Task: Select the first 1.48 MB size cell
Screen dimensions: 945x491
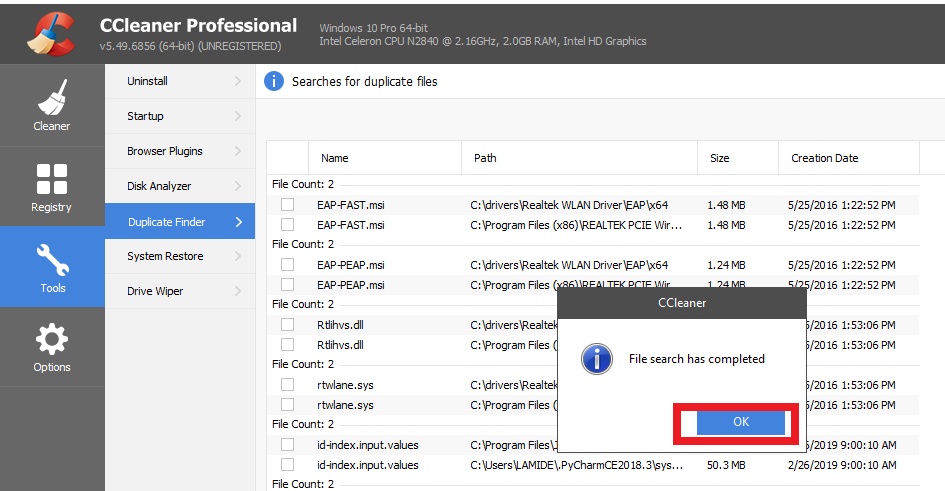Action: [x=726, y=205]
